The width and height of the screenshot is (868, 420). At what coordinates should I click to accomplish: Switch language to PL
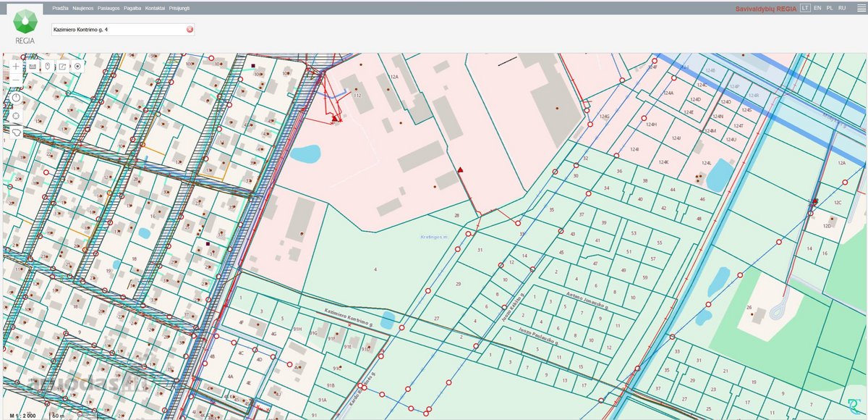coord(830,8)
